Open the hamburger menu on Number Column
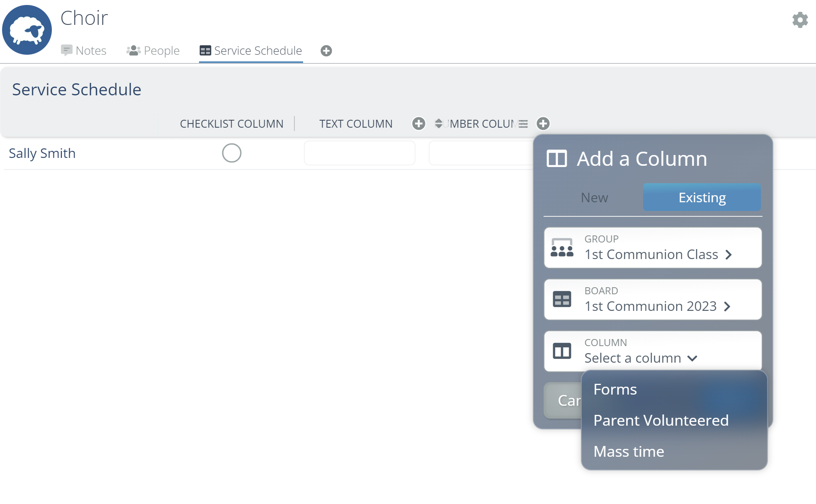Screen dimensions: 816x504 pos(523,124)
